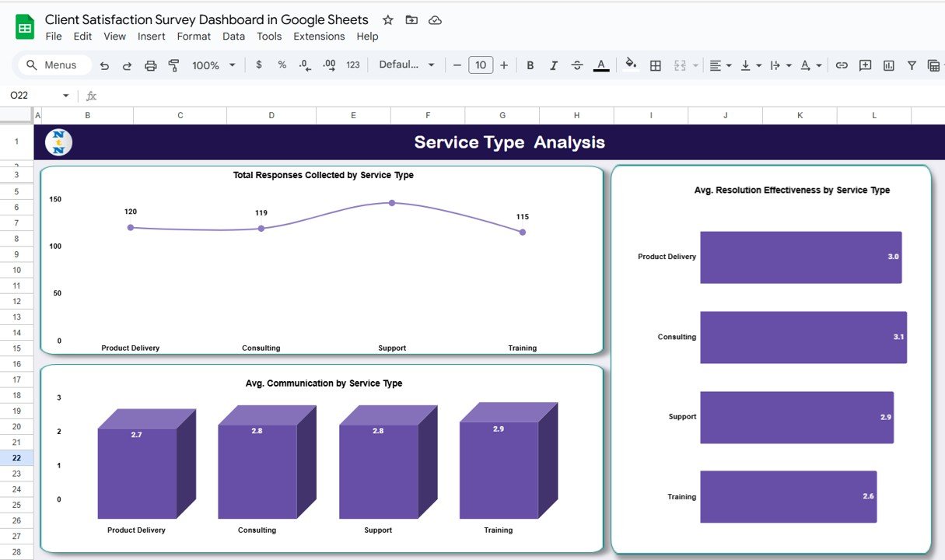Apply currency format with dollar icon
Viewport: 945px width, 560px height.
259,65
